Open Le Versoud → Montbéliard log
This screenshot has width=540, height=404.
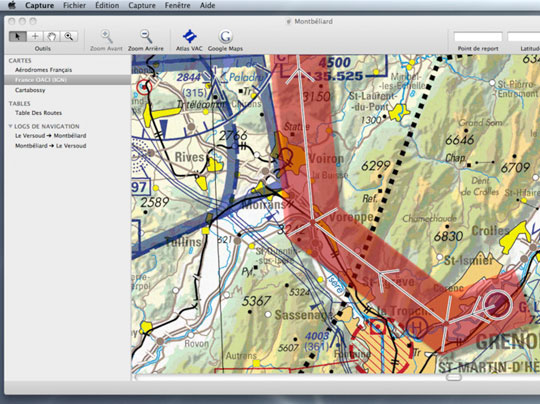tap(50, 136)
